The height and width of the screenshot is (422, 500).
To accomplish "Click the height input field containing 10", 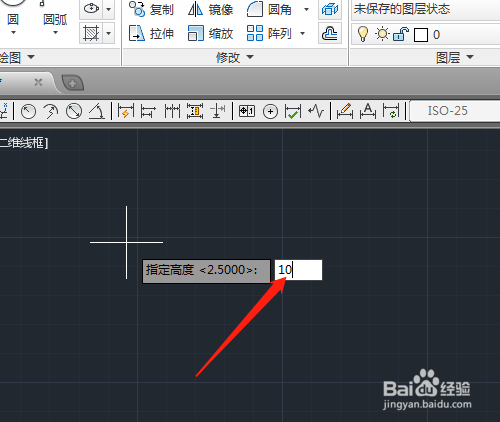I will pos(298,270).
